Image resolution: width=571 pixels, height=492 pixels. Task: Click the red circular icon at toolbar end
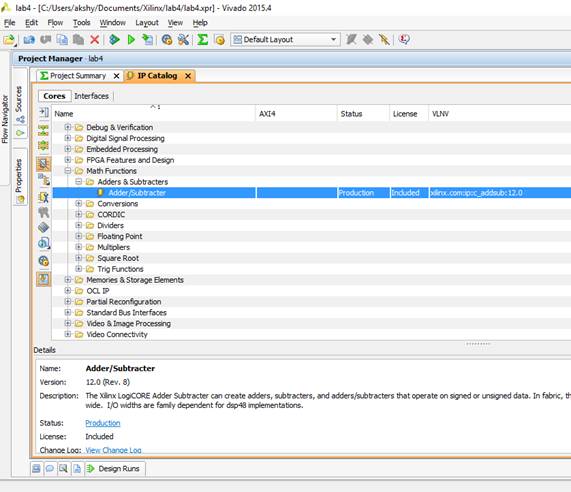[404, 39]
